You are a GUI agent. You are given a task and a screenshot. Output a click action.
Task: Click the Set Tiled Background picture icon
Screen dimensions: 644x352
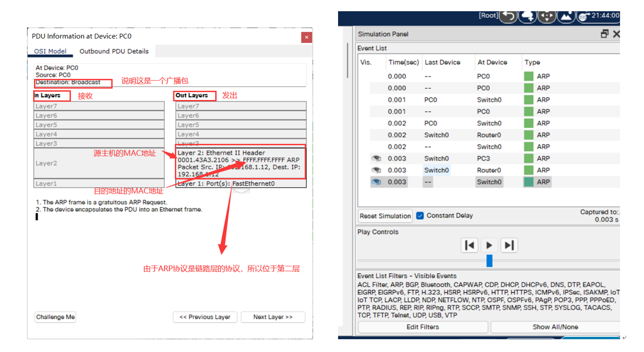[x=566, y=16]
